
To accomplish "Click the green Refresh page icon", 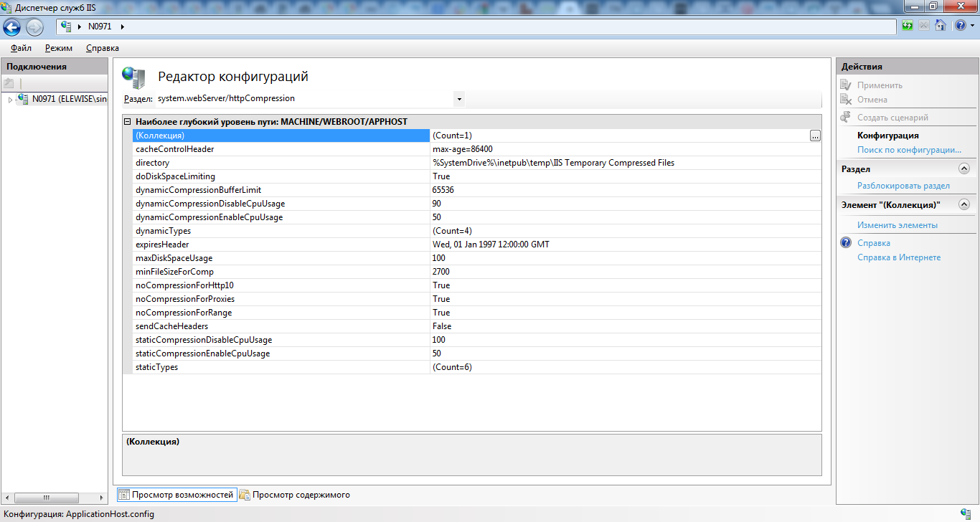I will pos(908,26).
